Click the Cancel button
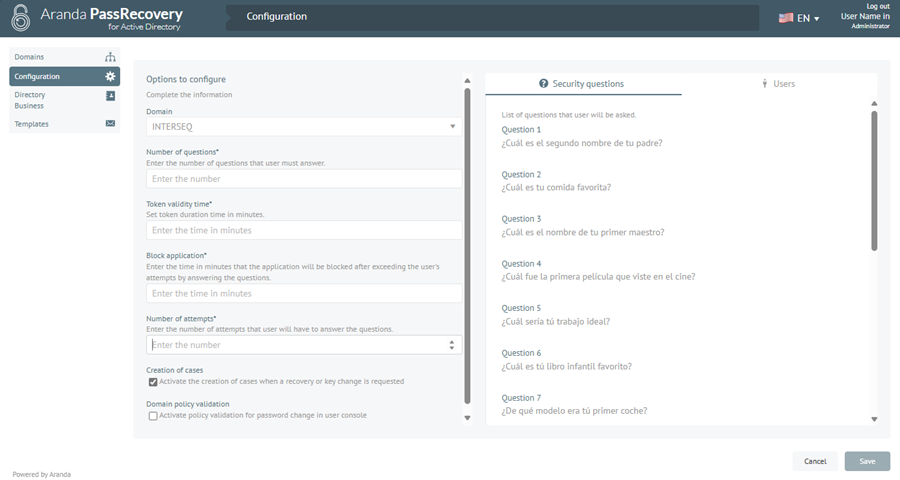900x480 pixels. (815, 461)
